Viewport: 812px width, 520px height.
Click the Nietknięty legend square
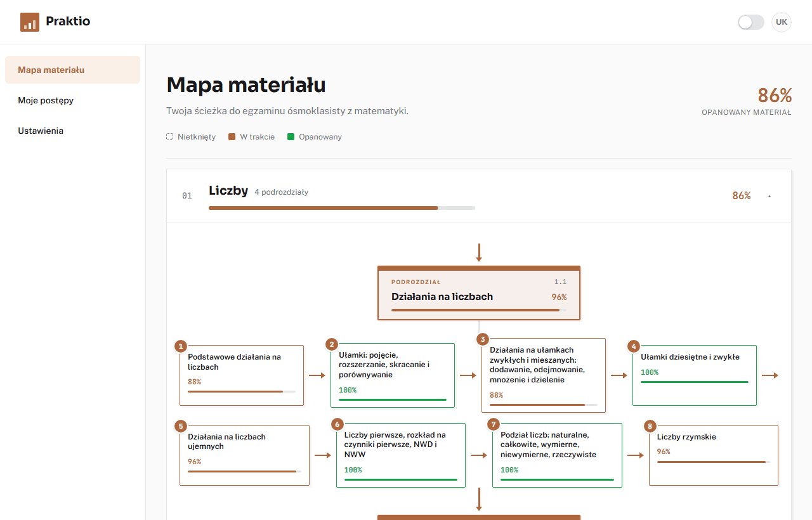pos(169,136)
